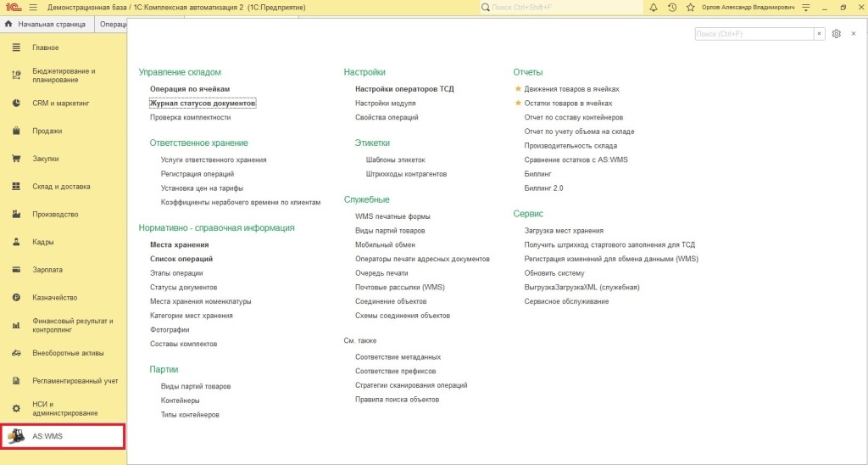Open Установка цен на тарифы
Screen dimensions: 868x465
click(202, 188)
